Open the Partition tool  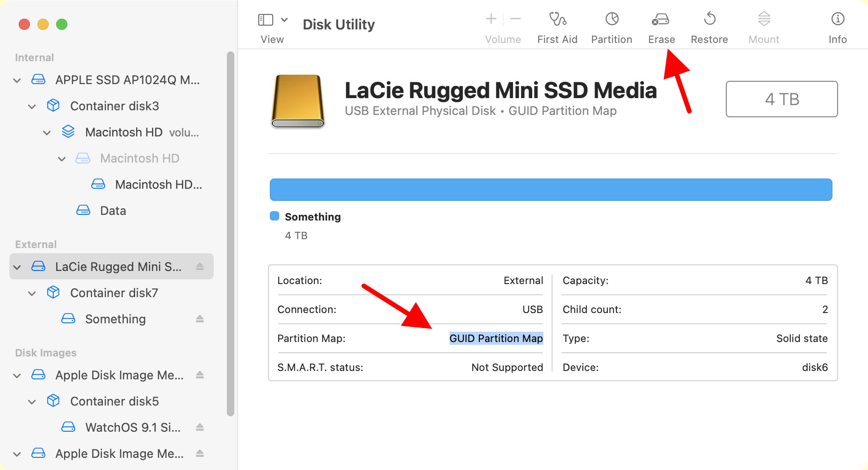point(611,19)
